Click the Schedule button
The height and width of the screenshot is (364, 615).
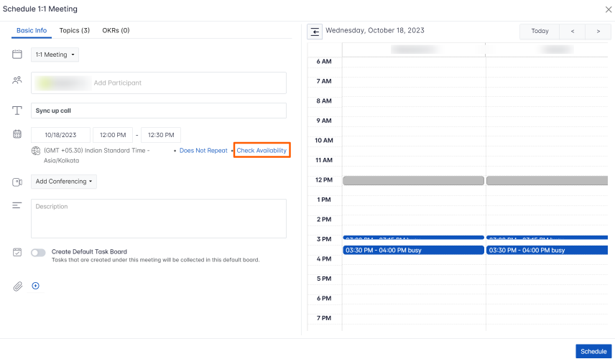click(593, 352)
